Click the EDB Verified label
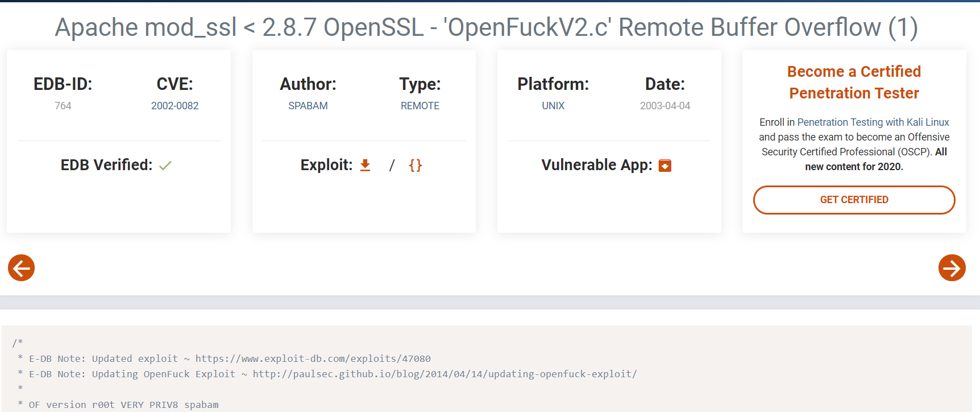The width and height of the screenshot is (980, 412). coord(106,165)
